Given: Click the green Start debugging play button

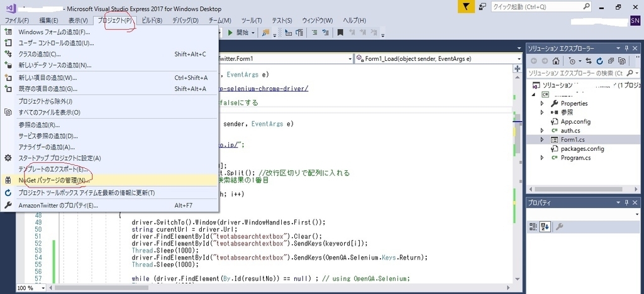Looking at the screenshot, I should point(230,33).
